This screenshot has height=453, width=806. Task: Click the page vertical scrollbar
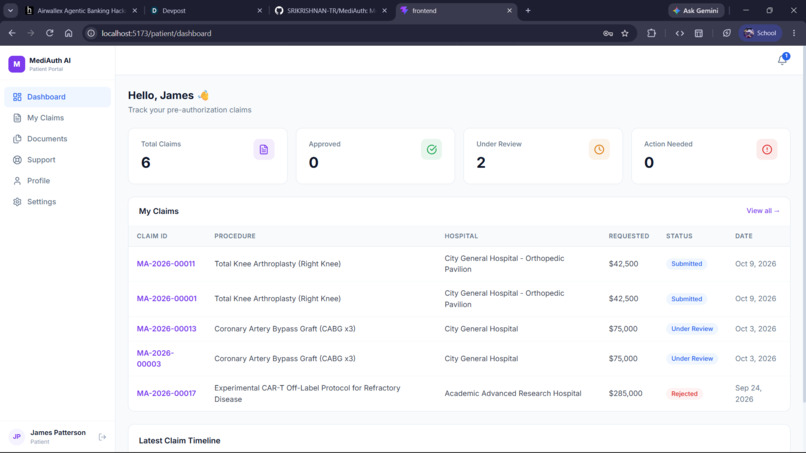pos(803,226)
